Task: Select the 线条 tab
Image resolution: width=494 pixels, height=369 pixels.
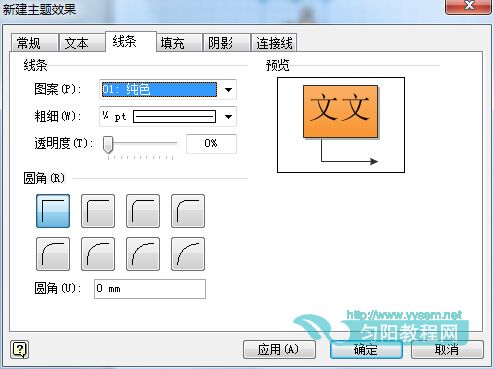Action: coord(131,42)
